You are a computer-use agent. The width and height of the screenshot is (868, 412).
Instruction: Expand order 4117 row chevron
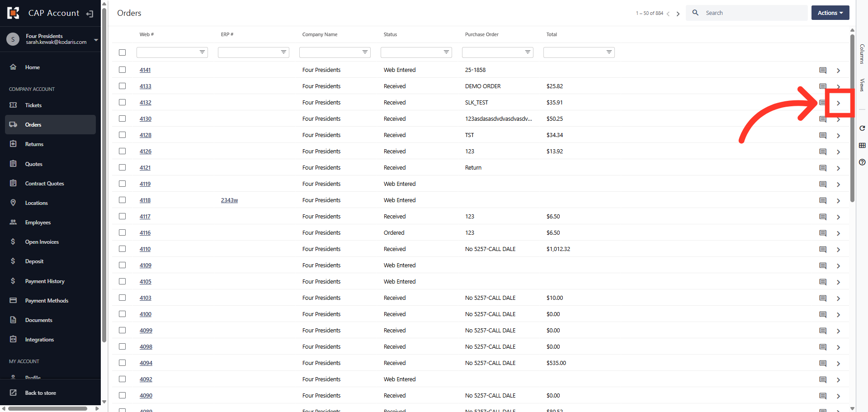[x=838, y=217]
